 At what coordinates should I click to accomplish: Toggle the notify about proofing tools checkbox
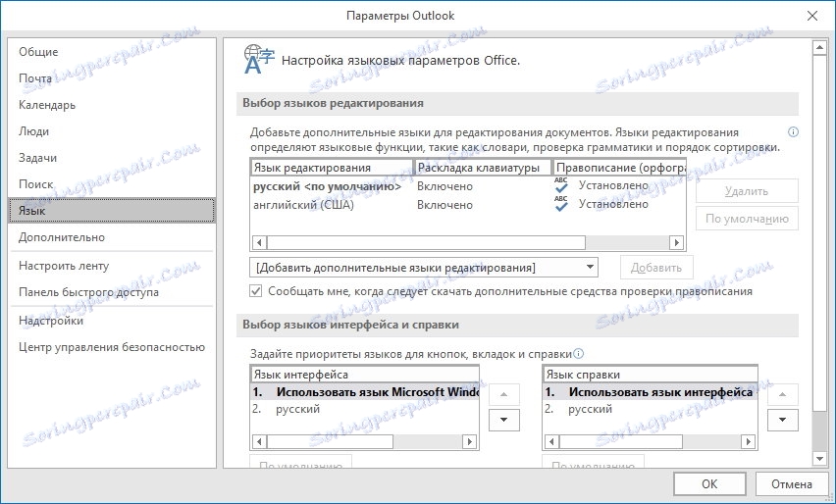click(256, 291)
